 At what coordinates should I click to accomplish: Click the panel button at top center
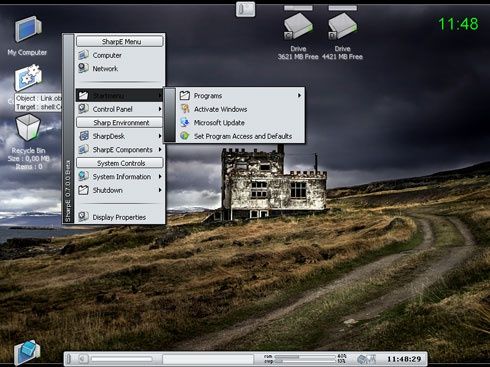click(x=246, y=9)
